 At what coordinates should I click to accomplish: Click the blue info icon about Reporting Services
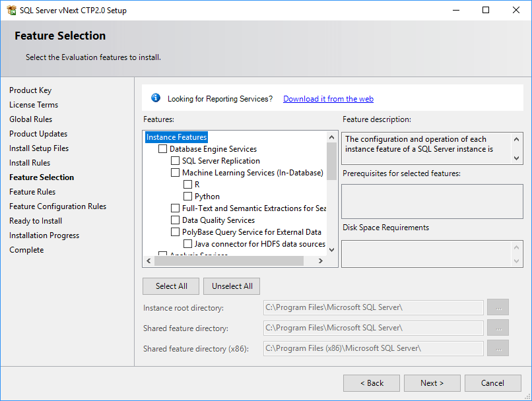(x=156, y=98)
